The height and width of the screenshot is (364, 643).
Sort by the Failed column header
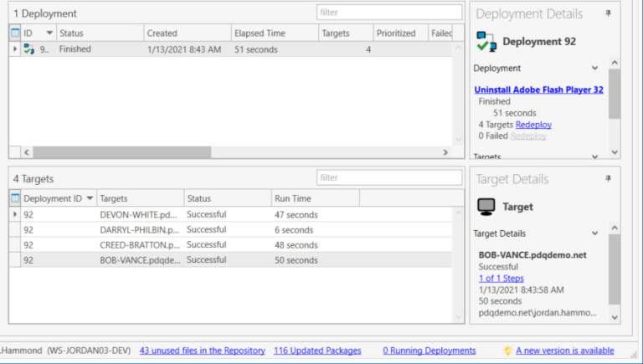pos(440,33)
